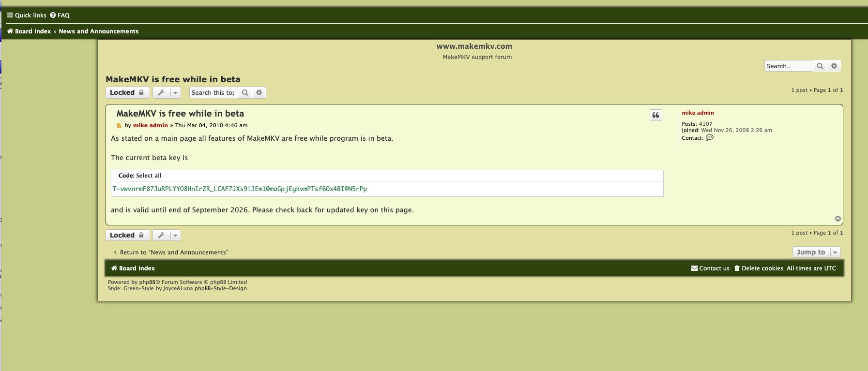Click the upper Locked button
The width and height of the screenshot is (868, 371).
tap(127, 92)
